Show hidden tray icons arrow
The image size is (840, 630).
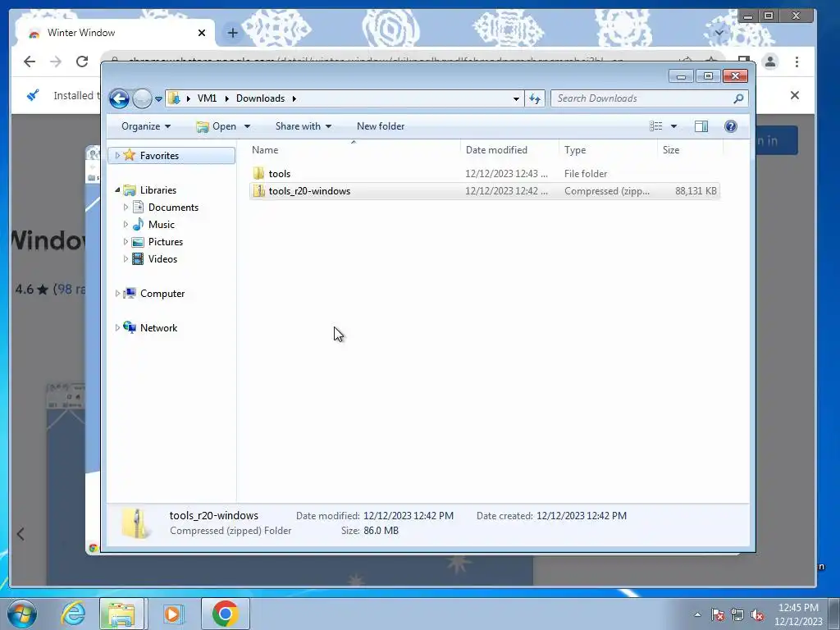pyautogui.click(x=697, y=614)
